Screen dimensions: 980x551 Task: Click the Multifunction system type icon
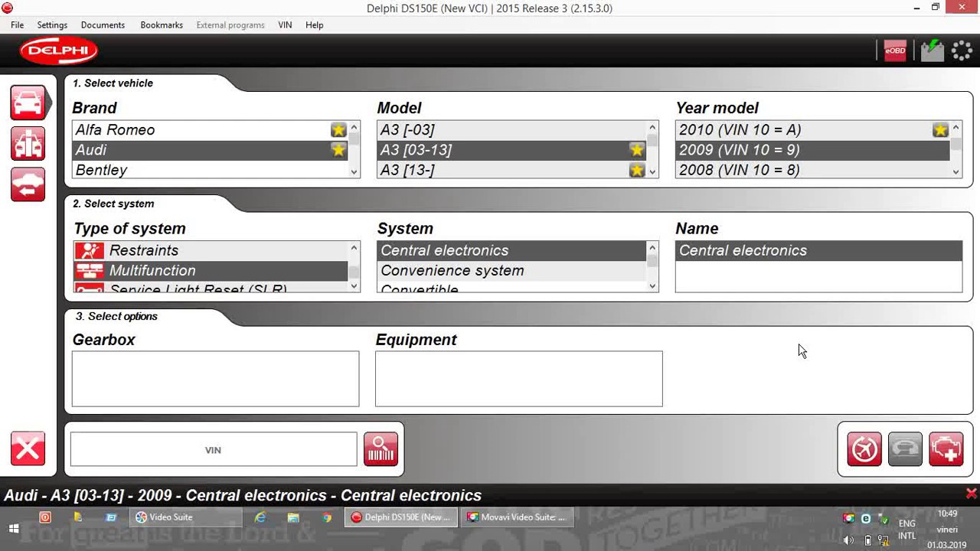[90, 270]
